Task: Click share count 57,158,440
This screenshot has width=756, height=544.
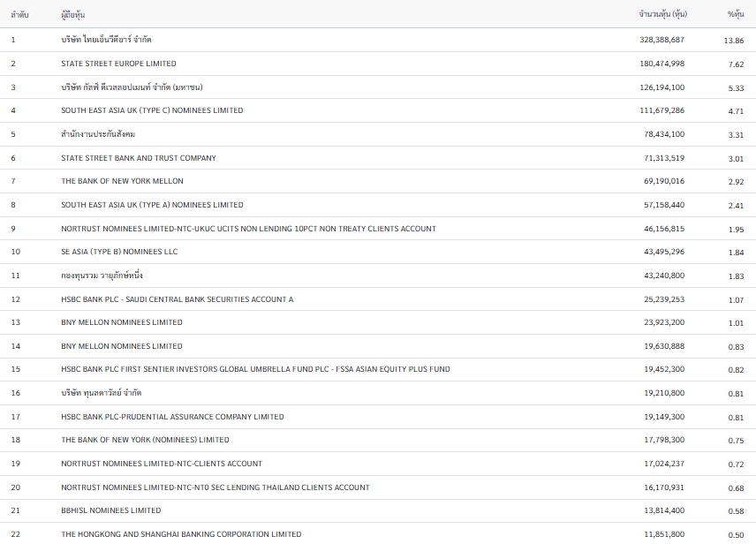Action: 664,205
